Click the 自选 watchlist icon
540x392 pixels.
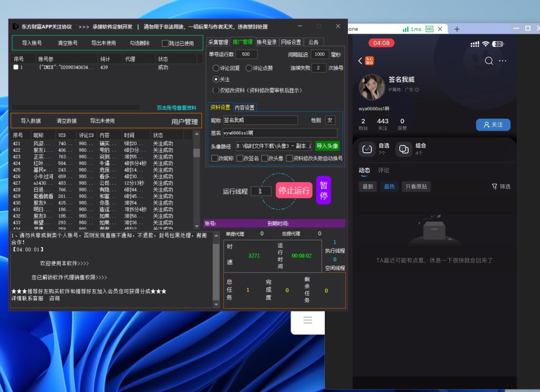[x=367, y=149]
